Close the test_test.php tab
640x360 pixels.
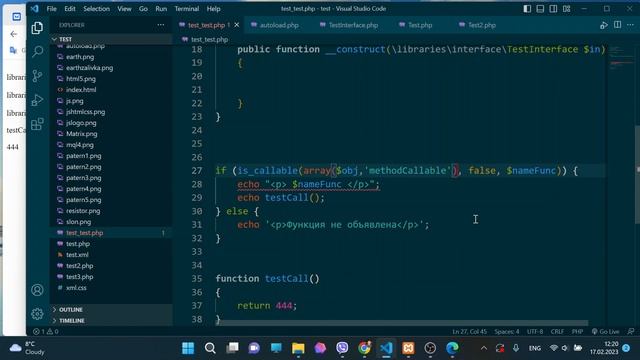point(237,25)
